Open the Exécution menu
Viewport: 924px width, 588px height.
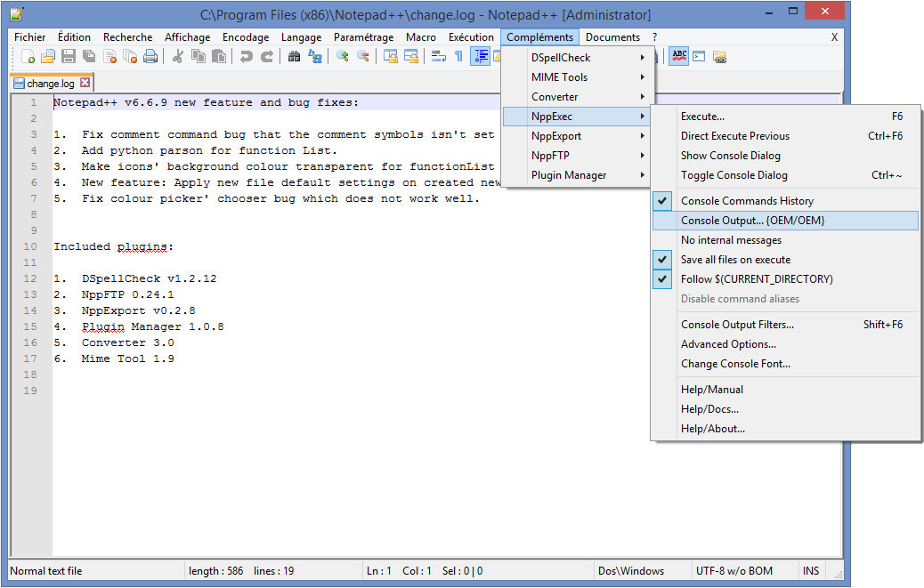click(471, 37)
